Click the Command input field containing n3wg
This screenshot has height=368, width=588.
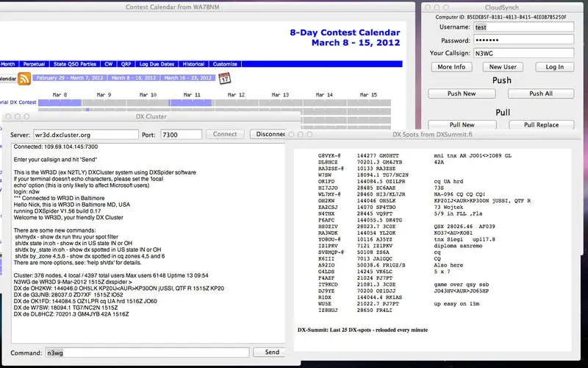(x=148, y=353)
